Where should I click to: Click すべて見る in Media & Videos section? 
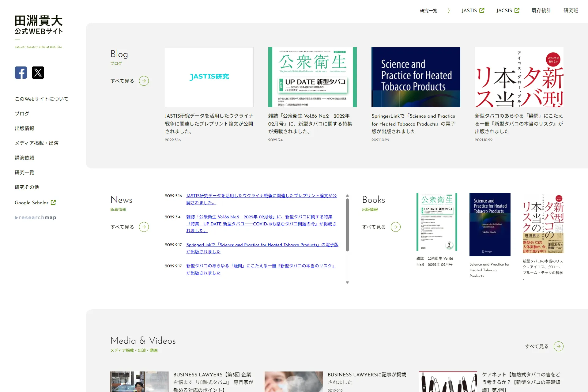[x=537, y=346]
